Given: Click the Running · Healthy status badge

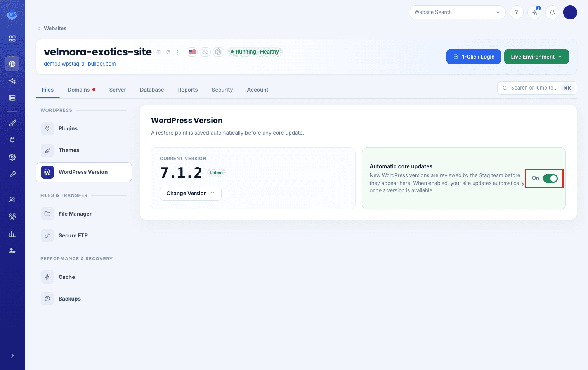Looking at the screenshot, I should [x=255, y=52].
